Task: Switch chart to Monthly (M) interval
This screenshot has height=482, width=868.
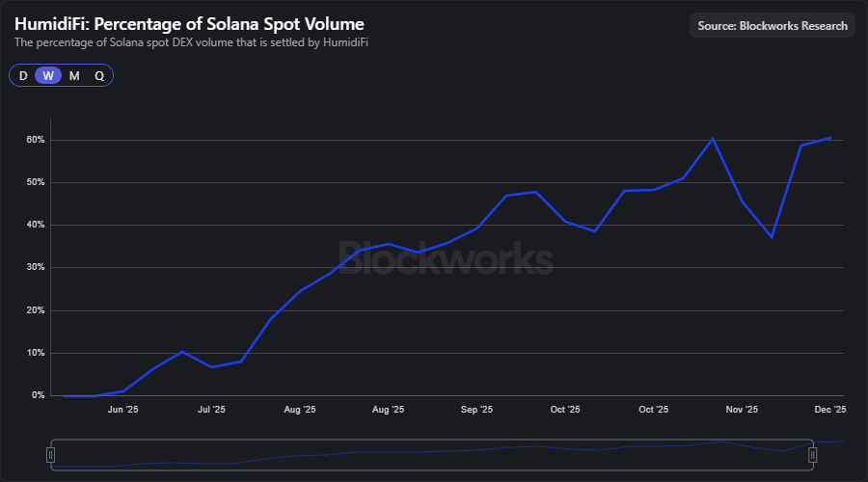Action: [x=74, y=76]
